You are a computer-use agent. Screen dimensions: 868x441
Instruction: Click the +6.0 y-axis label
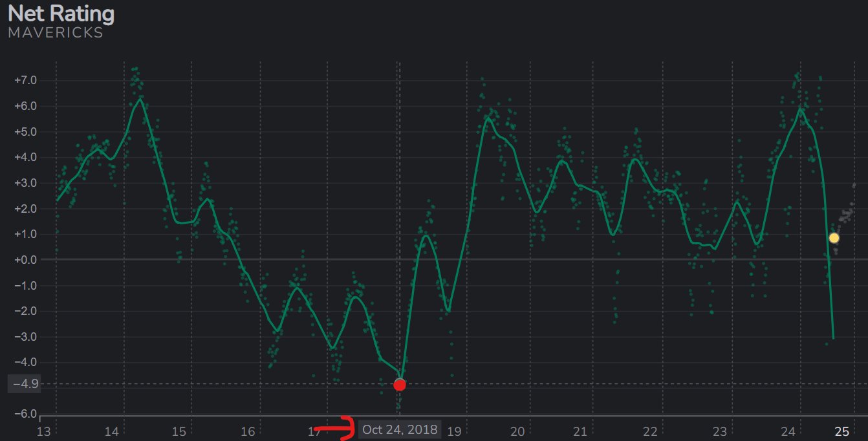click(x=25, y=106)
